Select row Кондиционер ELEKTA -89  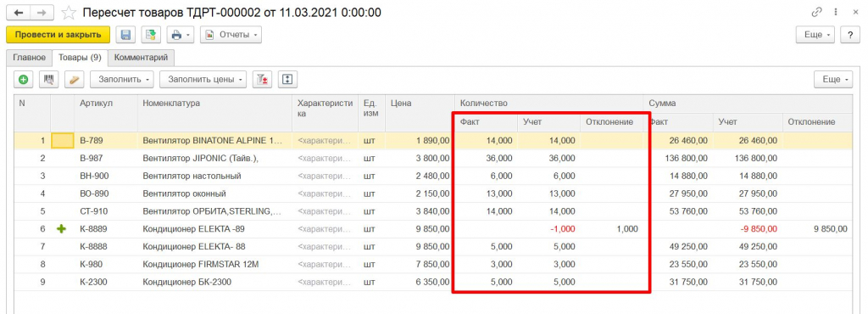click(433, 229)
